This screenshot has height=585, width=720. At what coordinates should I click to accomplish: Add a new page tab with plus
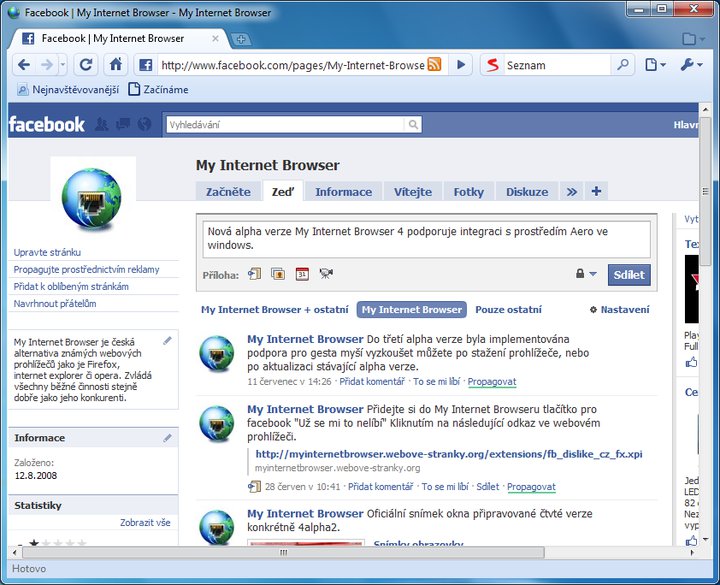(596, 191)
